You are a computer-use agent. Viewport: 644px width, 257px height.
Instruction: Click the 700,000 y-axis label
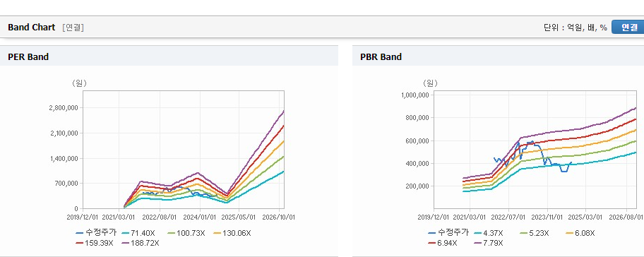point(66,184)
